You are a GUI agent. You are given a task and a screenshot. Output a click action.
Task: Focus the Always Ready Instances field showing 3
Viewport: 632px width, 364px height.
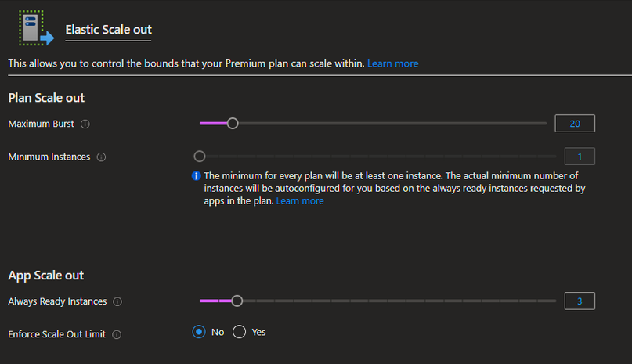(580, 301)
